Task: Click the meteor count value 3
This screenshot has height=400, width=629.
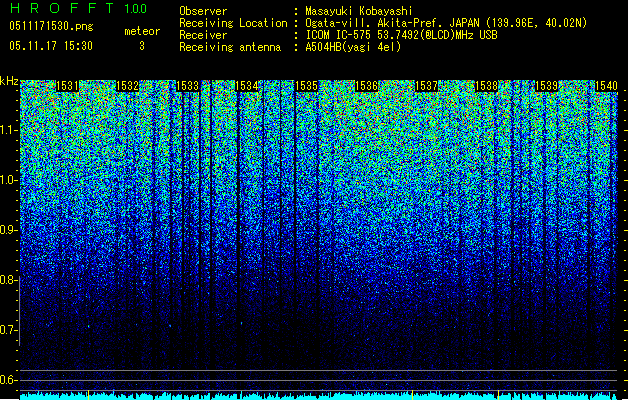Action: [x=142, y=46]
